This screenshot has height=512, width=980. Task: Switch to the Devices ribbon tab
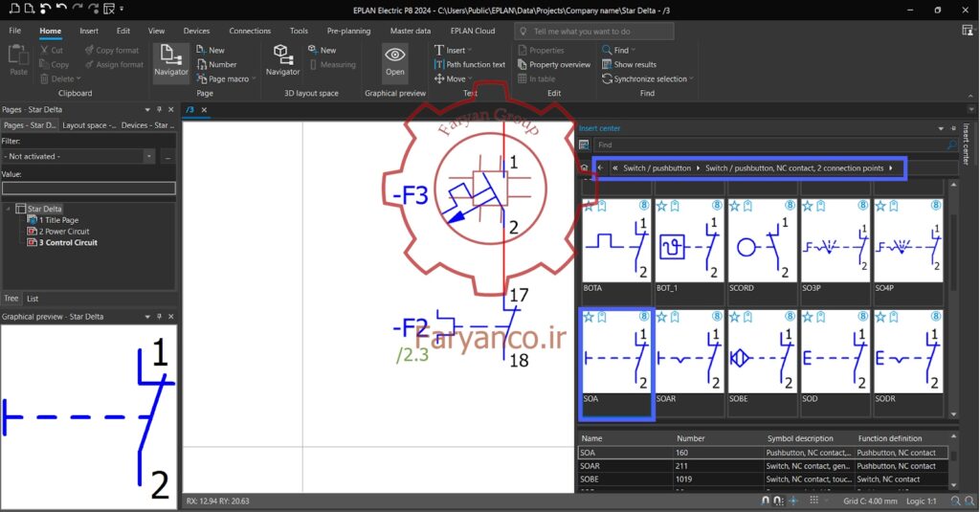[x=196, y=31]
